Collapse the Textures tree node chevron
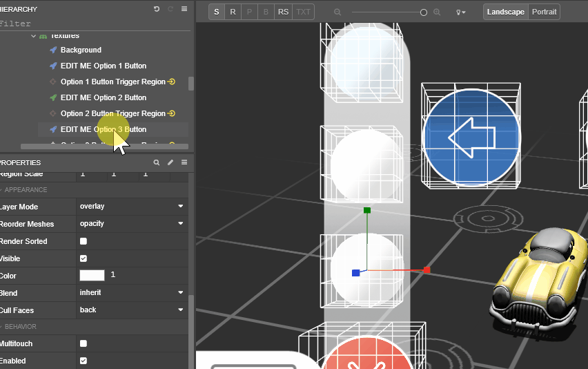 click(x=33, y=36)
